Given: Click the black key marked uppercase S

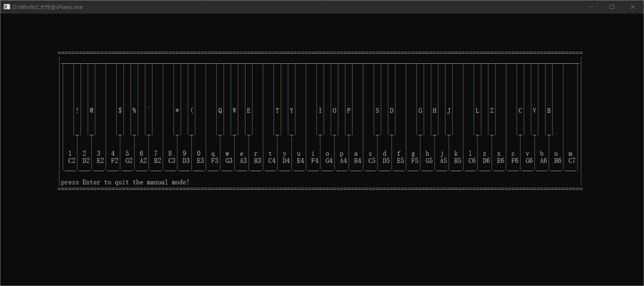Looking at the screenshot, I should click(377, 100).
